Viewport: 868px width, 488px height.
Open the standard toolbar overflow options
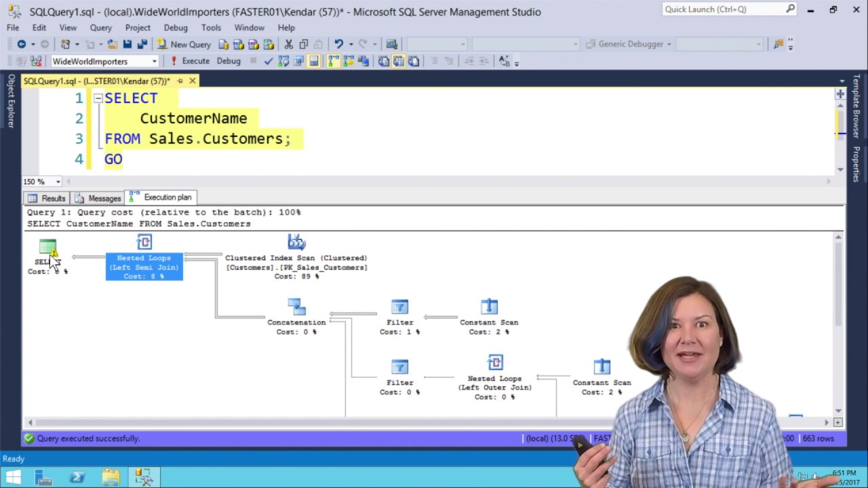791,44
